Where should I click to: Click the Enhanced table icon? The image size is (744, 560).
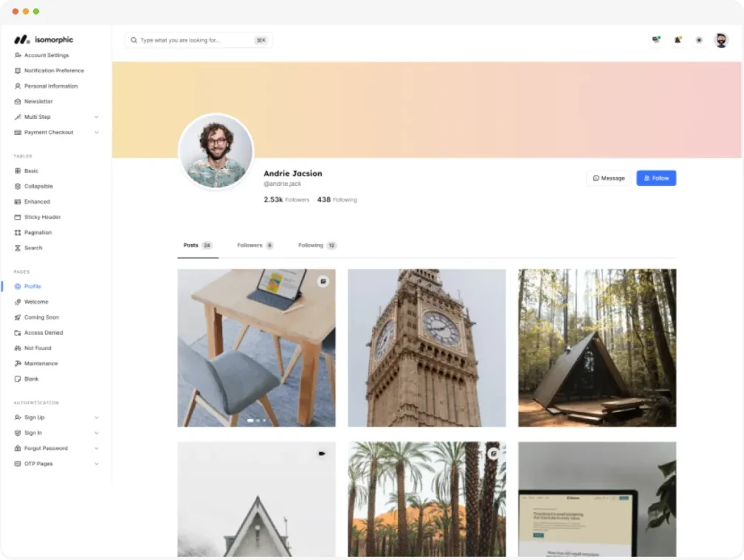18,201
